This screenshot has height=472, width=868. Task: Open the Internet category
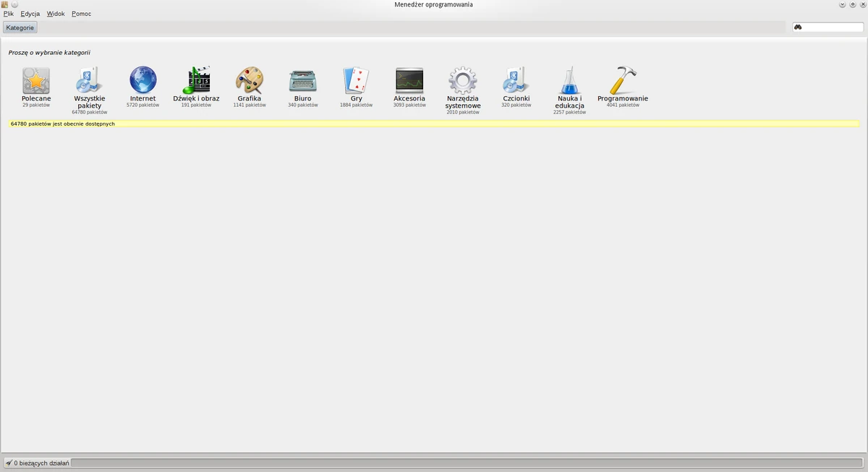tap(142, 80)
